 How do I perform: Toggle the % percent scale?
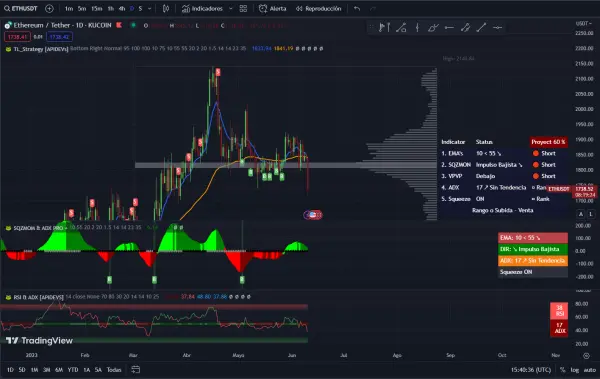point(562,369)
